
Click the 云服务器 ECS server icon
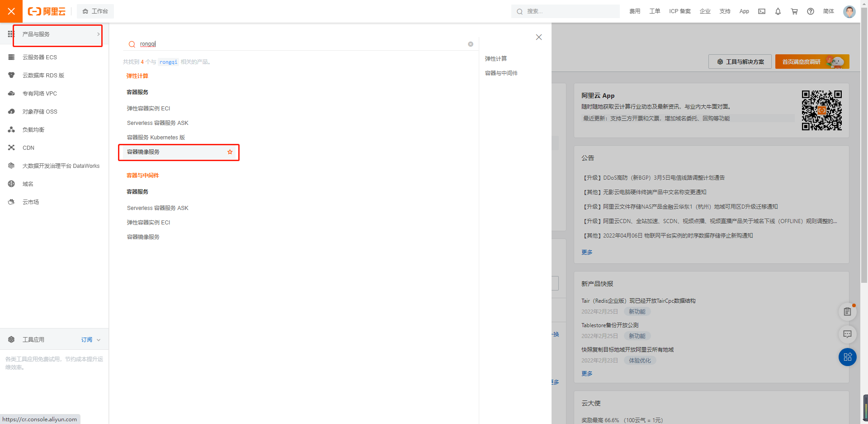11,57
